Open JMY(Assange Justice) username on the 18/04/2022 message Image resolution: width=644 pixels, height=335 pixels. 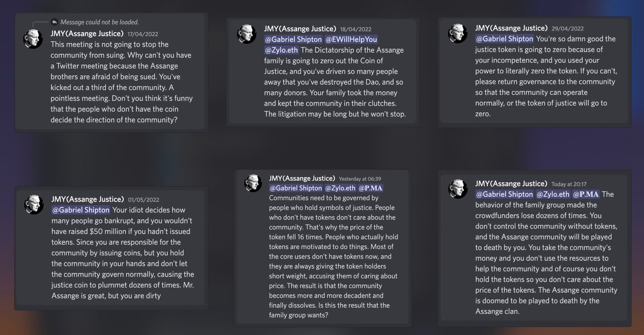300,29
